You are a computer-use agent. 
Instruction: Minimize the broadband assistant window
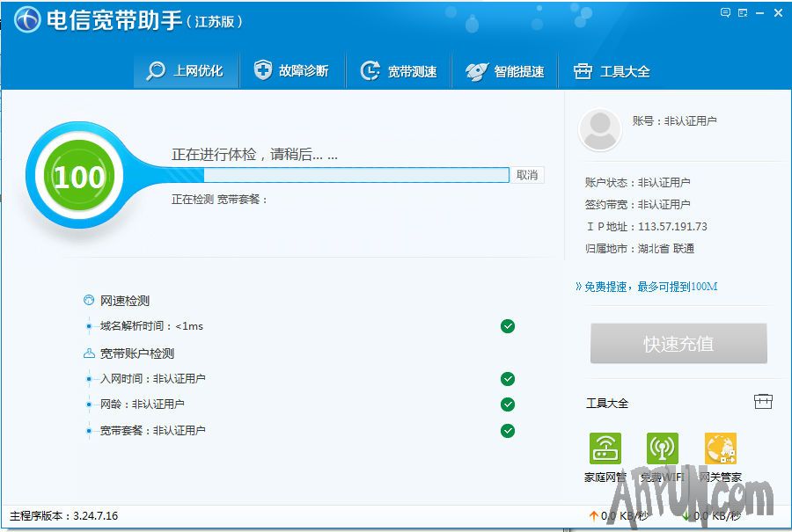(x=759, y=13)
